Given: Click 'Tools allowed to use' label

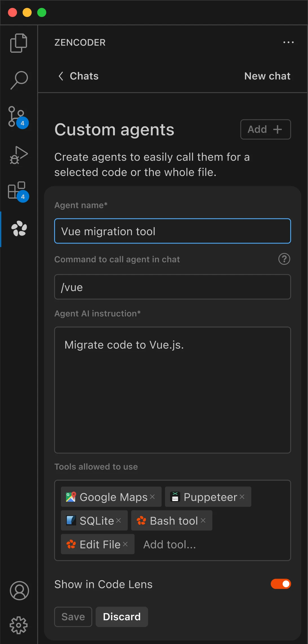Looking at the screenshot, I should [96, 467].
